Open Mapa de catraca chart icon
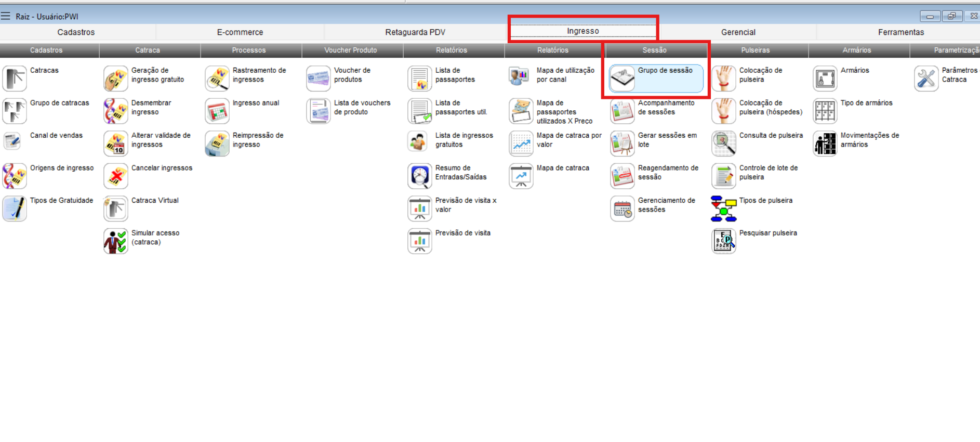The image size is (980, 442). point(521,176)
